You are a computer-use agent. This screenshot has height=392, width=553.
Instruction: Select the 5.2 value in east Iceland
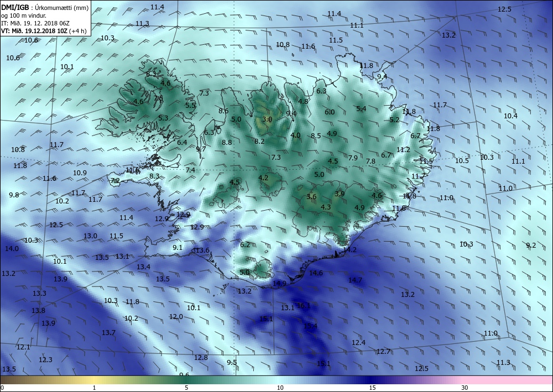click(395, 120)
